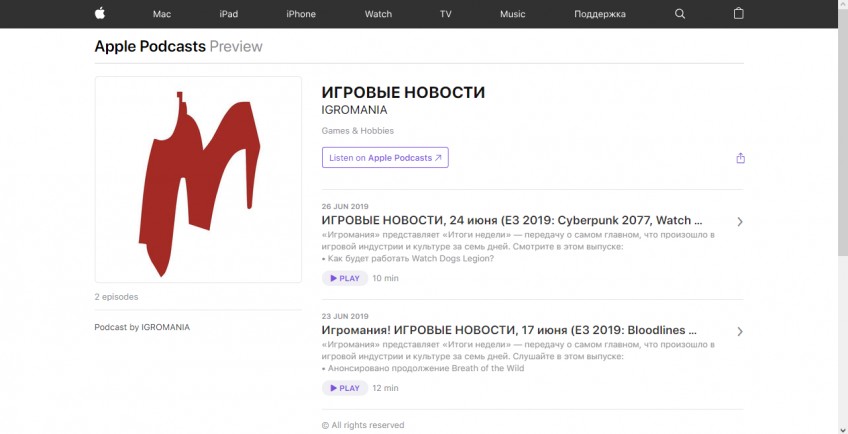Expand the 24 июня episode chevron

click(x=739, y=221)
